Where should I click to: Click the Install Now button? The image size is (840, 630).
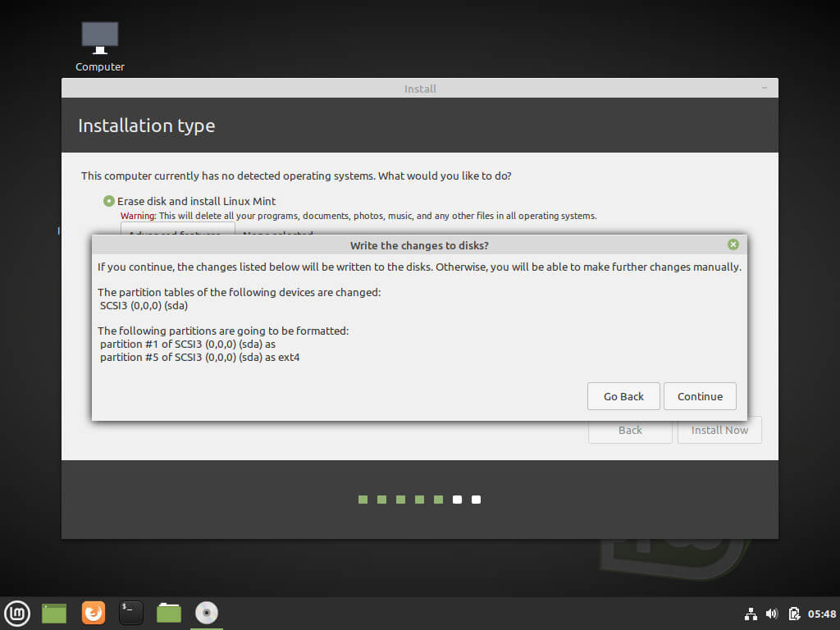pos(719,430)
